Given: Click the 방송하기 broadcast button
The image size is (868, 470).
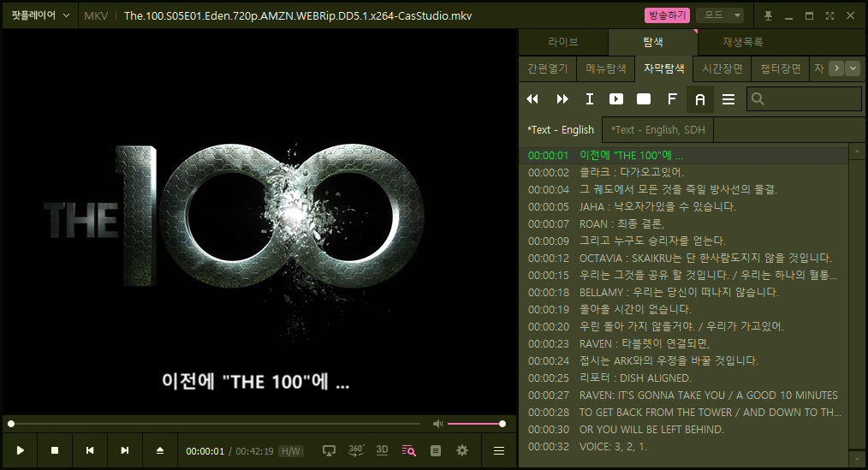Looking at the screenshot, I should click(x=667, y=15).
